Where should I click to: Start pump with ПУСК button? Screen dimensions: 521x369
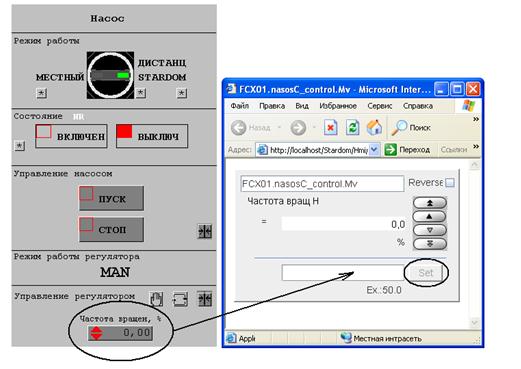tap(112, 198)
